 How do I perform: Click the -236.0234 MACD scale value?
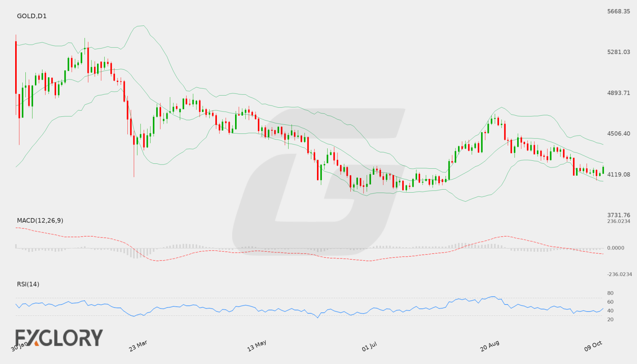point(619,275)
